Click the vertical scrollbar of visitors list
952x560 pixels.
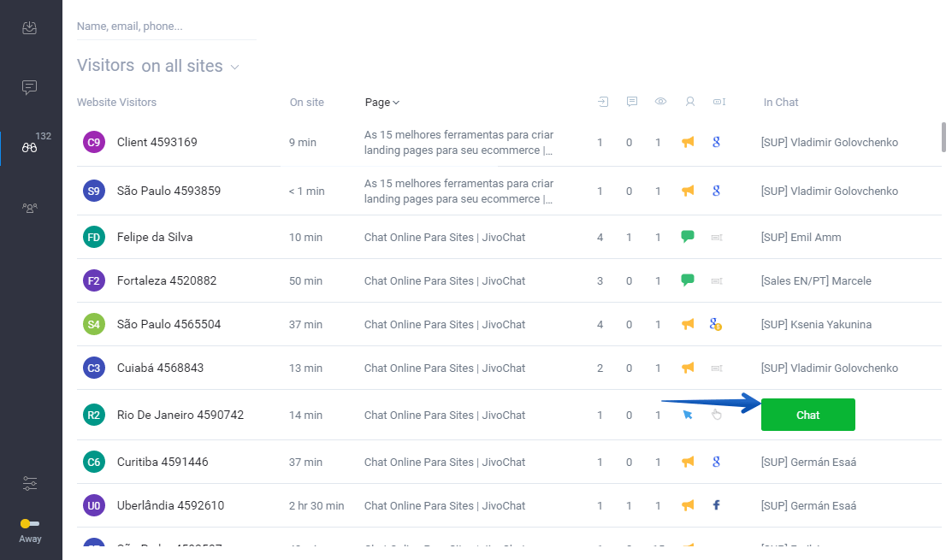pyautogui.click(x=943, y=137)
